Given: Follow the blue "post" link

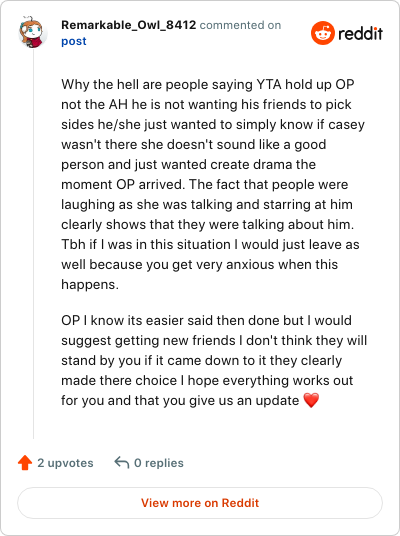Looking at the screenshot, I should coord(74,41).
